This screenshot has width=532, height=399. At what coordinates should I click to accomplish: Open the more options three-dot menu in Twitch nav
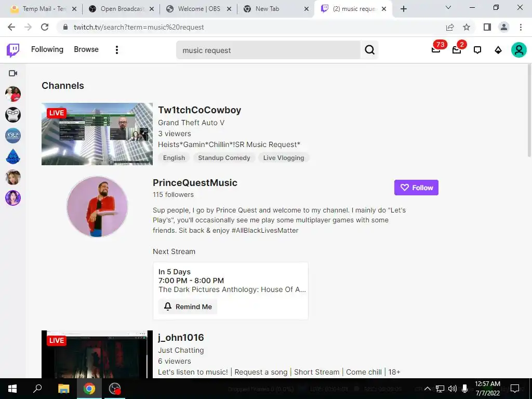117,50
